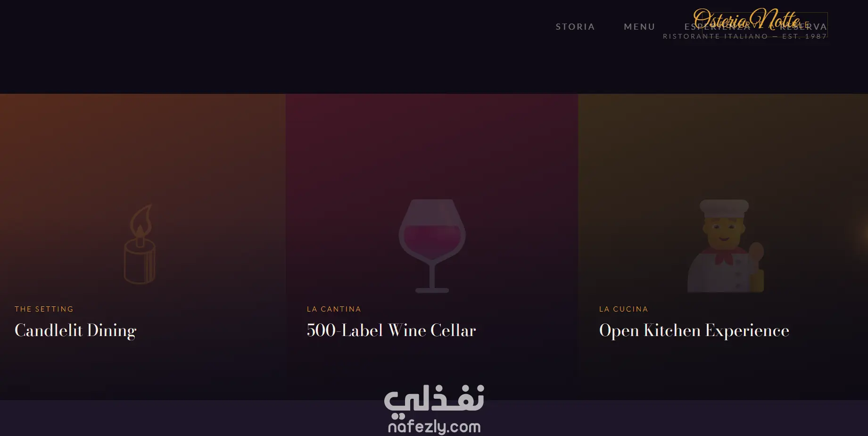Open the Candlelit Dining heading
This screenshot has width=868, height=436.
click(x=75, y=330)
